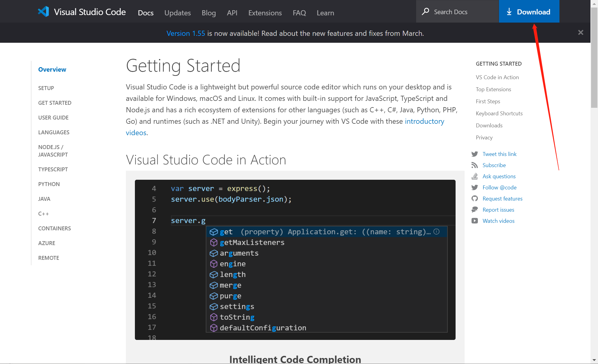Expand the GET STARTED sidebar section

pyautogui.click(x=55, y=103)
